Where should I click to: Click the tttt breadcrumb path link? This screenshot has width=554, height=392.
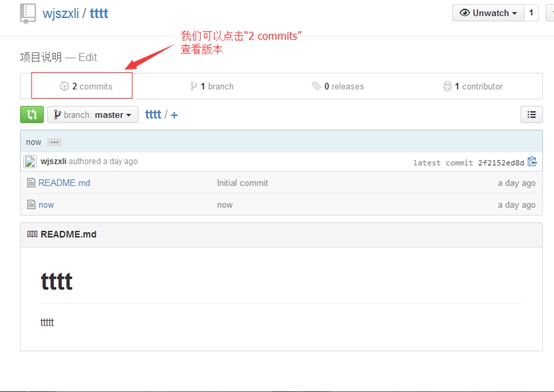tap(153, 115)
